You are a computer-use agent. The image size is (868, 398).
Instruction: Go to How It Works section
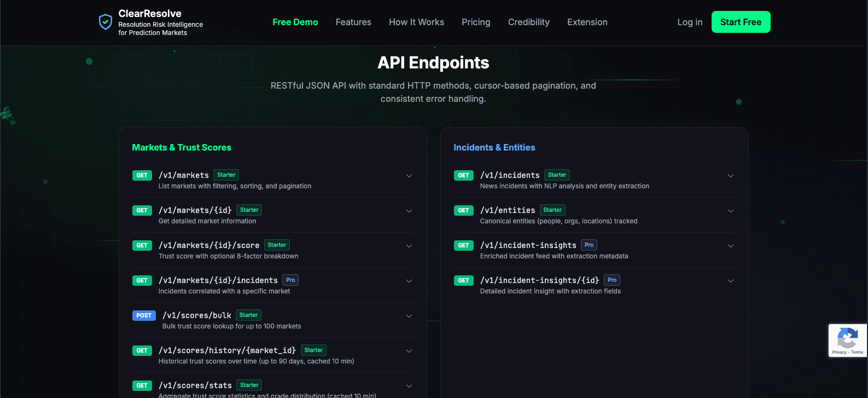tap(416, 22)
